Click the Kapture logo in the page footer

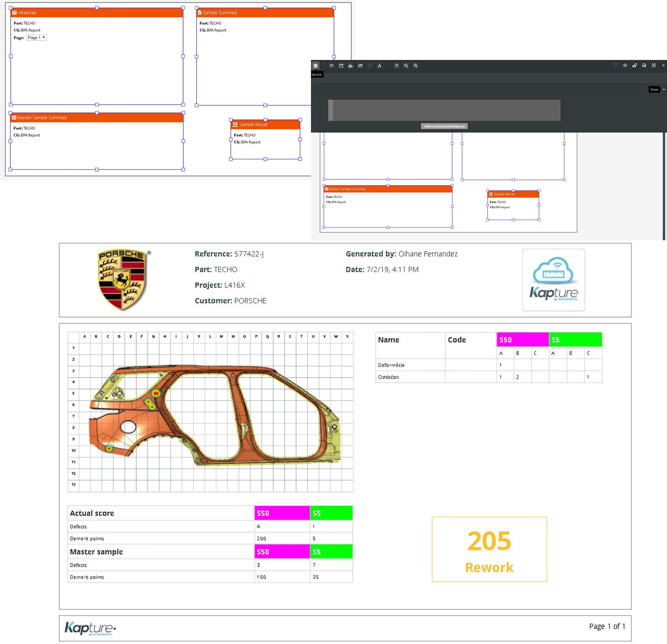(90, 629)
